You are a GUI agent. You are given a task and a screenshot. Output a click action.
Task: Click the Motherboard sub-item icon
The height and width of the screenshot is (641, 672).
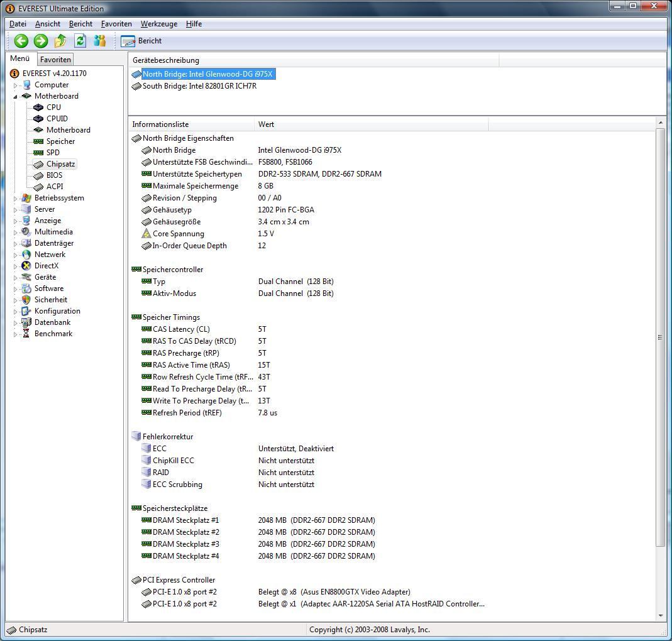(38, 130)
